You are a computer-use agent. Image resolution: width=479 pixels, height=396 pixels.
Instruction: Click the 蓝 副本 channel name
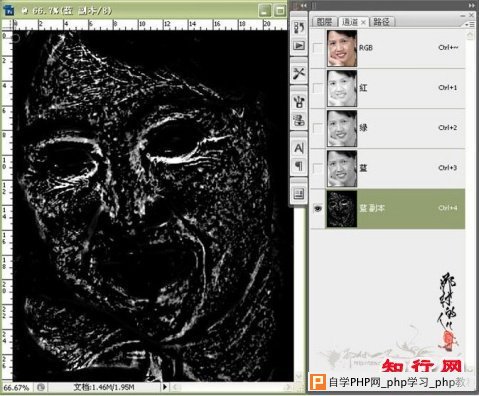tap(372, 208)
